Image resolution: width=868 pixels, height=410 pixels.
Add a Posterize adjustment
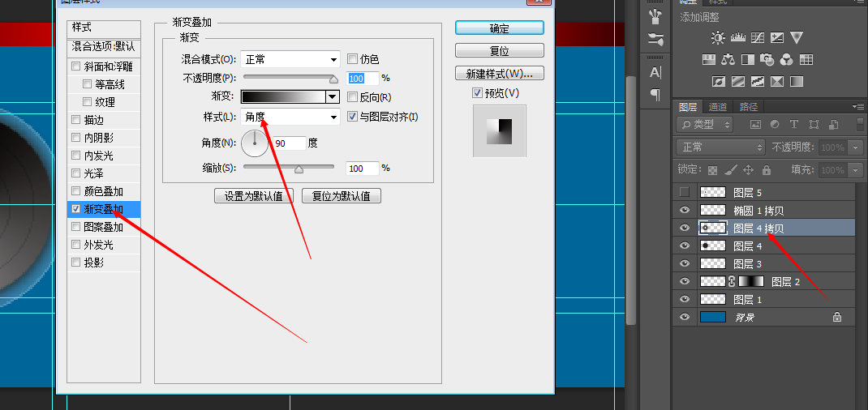click(738, 81)
